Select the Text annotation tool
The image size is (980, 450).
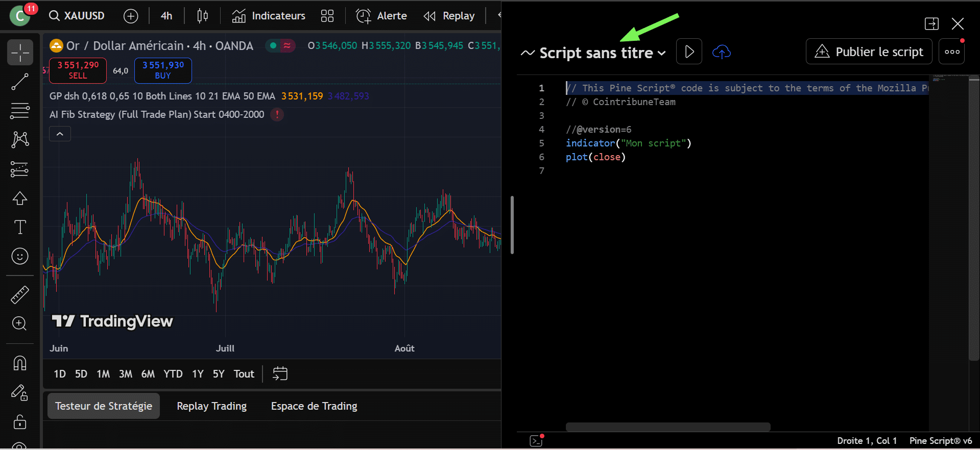click(x=20, y=227)
